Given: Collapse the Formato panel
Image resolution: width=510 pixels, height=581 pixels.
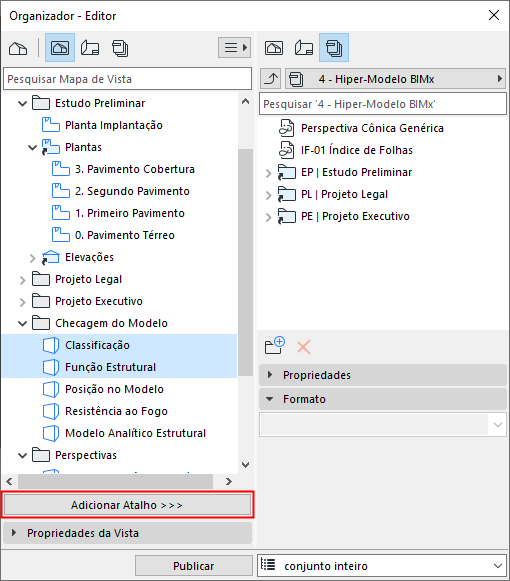Looking at the screenshot, I should pyautogui.click(x=383, y=399).
